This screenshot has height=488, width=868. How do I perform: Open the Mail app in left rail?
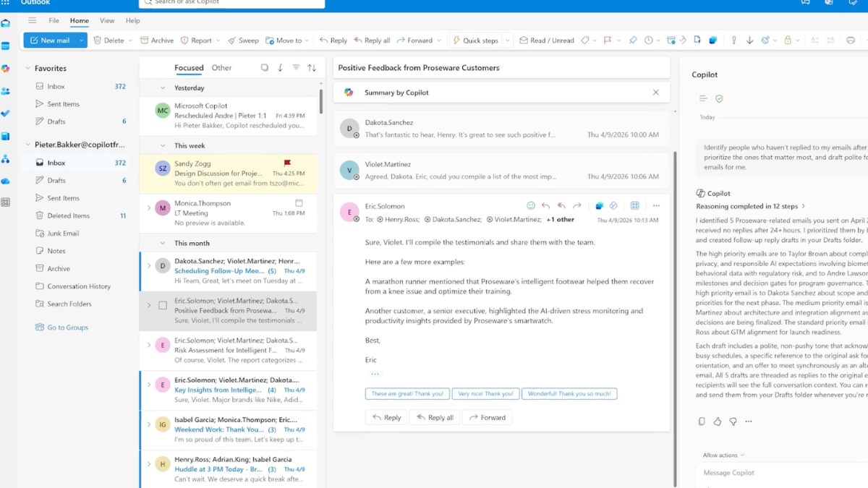point(5,23)
